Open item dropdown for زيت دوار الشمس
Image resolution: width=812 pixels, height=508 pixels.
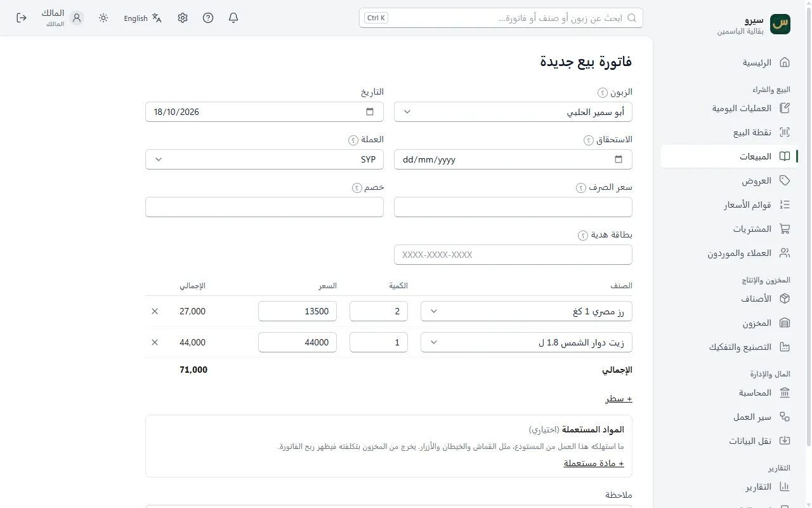(x=527, y=342)
